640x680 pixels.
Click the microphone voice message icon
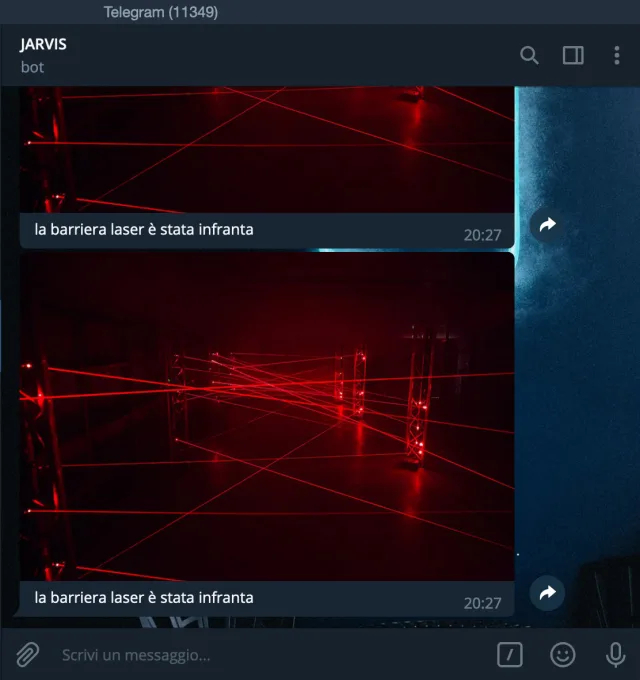(x=615, y=654)
